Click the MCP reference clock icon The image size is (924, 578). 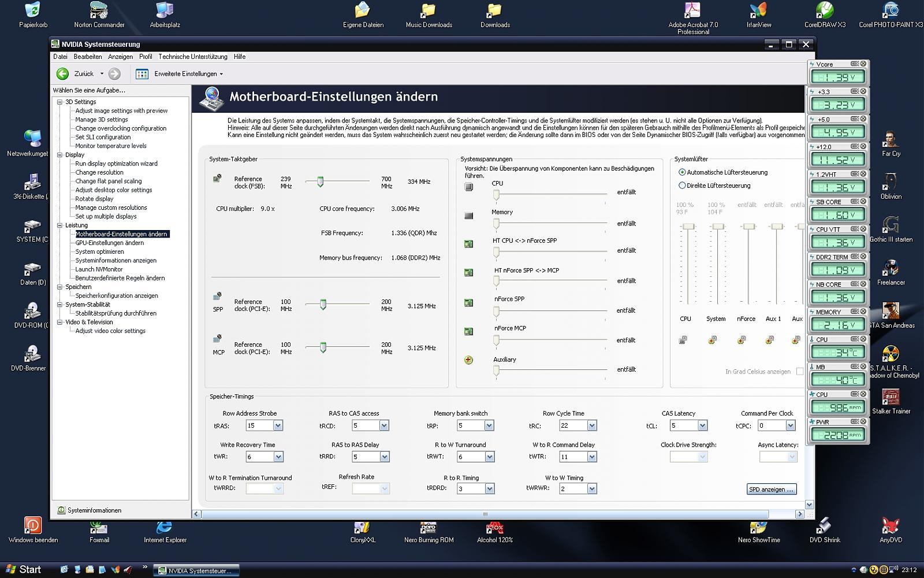218,339
